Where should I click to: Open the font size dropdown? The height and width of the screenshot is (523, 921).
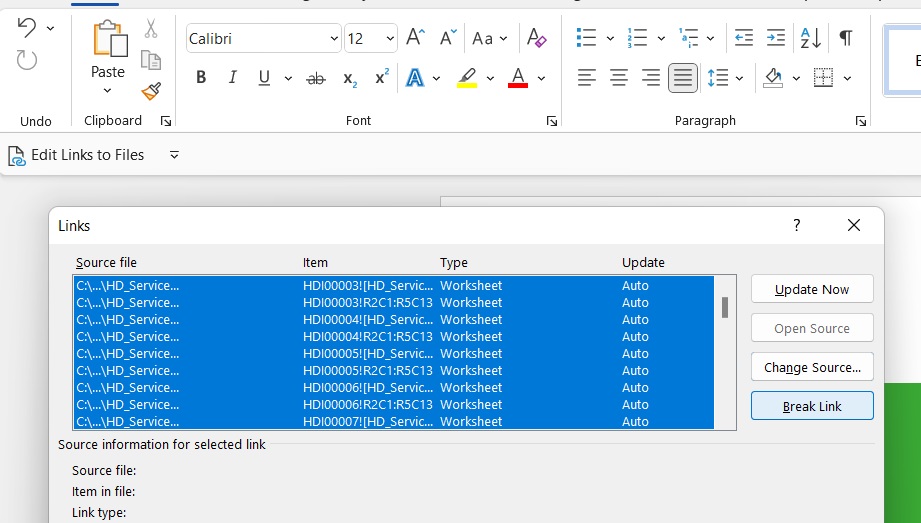(390, 39)
